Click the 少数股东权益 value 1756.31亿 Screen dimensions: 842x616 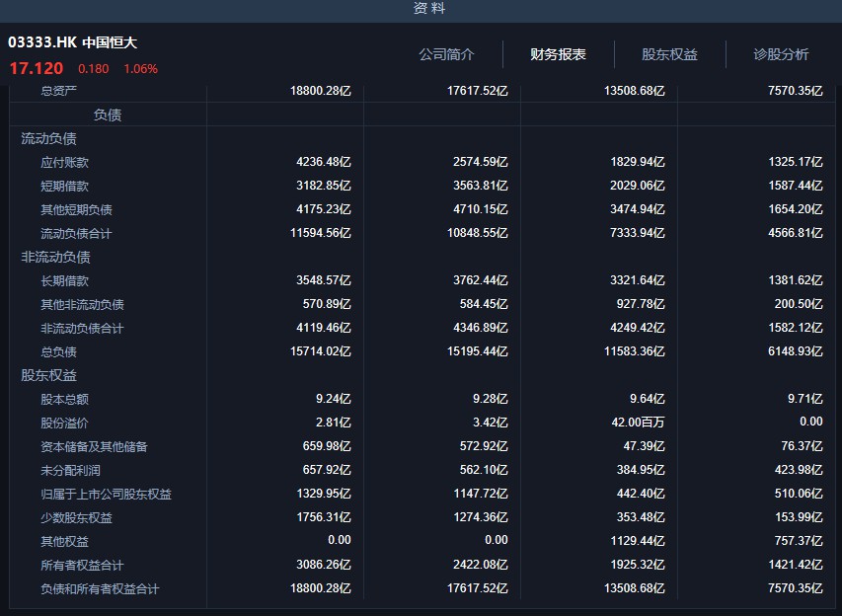[x=323, y=516]
